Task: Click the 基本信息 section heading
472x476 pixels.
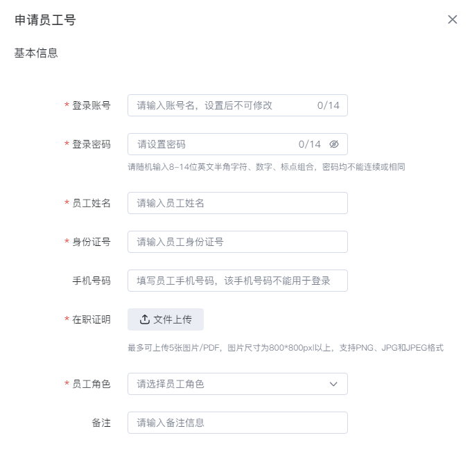Action: point(36,53)
